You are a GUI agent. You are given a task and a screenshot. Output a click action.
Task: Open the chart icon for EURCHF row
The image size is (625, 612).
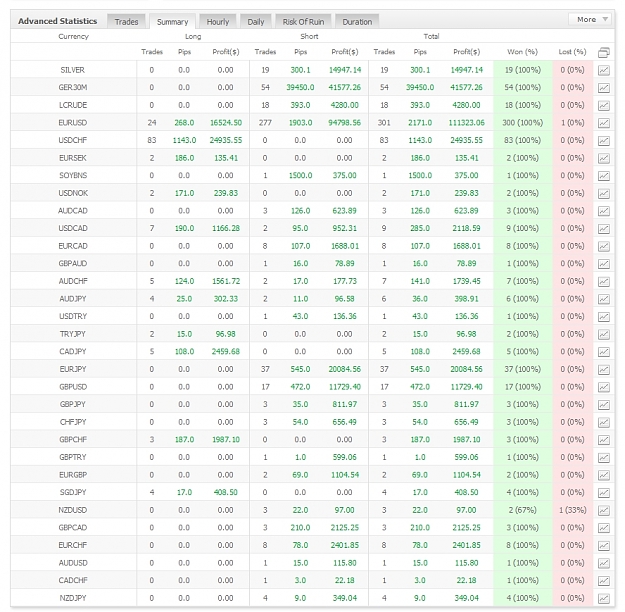pos(603,546)
